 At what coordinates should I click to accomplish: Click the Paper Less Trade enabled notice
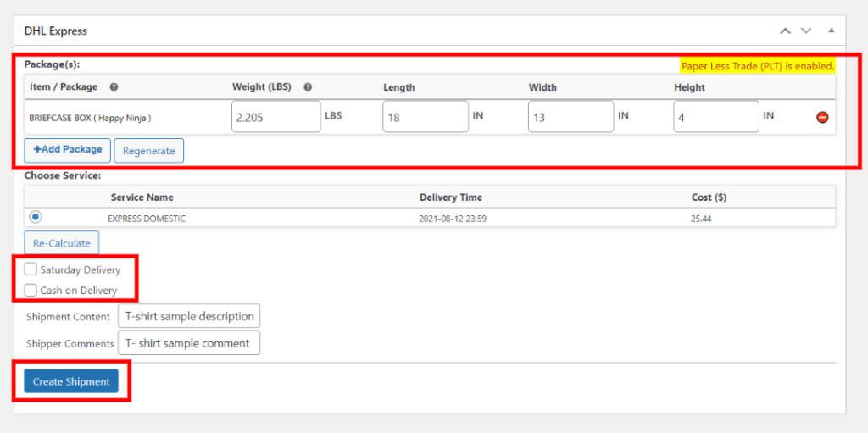click(758, 66)
